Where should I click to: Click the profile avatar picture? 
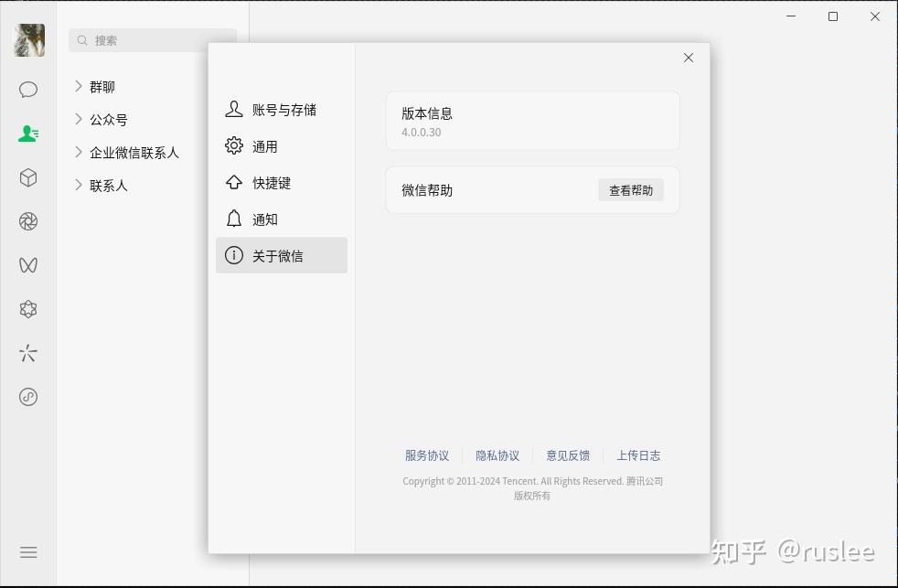[x=28, y=40]
